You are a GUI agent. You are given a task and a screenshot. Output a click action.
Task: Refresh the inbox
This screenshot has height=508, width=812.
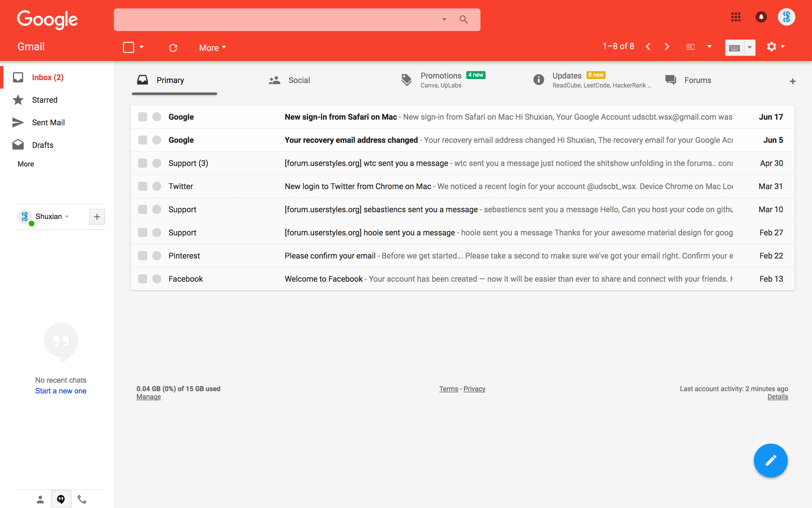point(173,48)
